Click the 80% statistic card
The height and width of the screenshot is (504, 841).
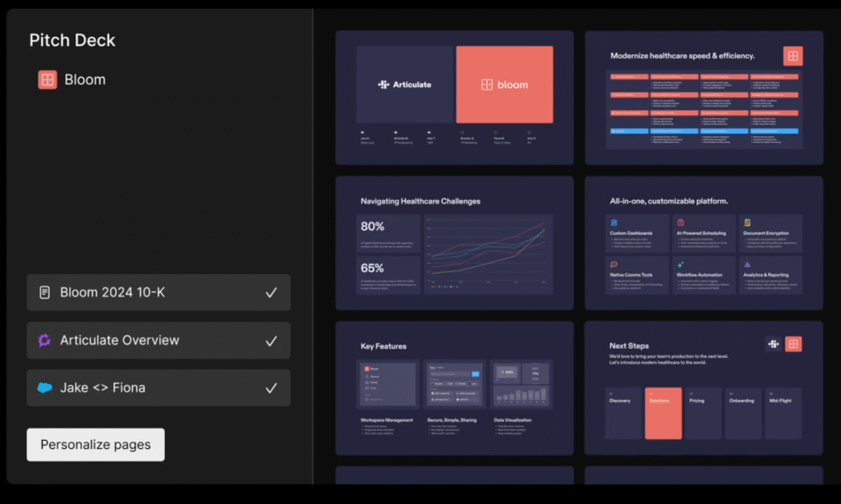tap(388, 234)
